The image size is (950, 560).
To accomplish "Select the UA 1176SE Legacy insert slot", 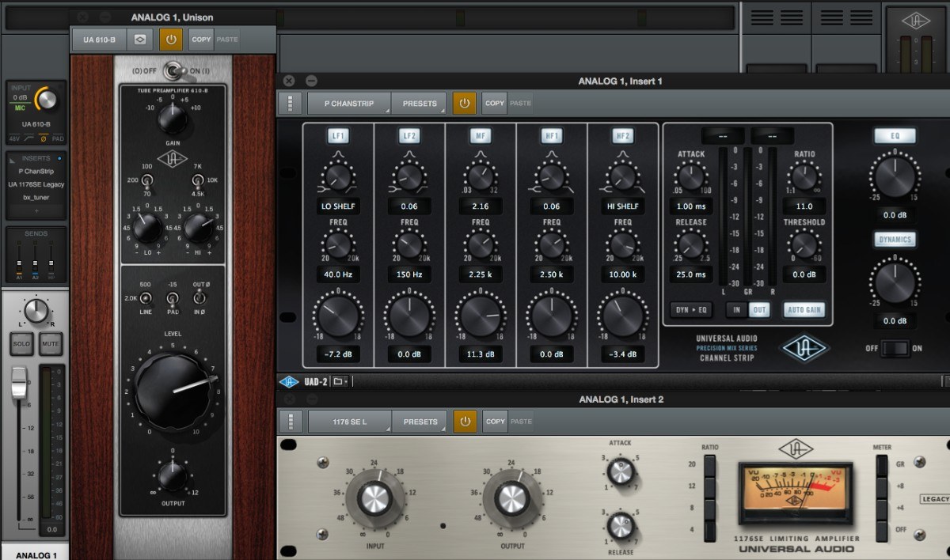I will point(36,184).
